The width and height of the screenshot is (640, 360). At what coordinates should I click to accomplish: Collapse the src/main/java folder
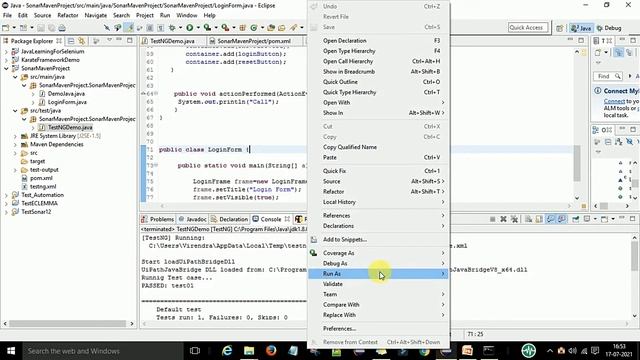pos(15,77)
